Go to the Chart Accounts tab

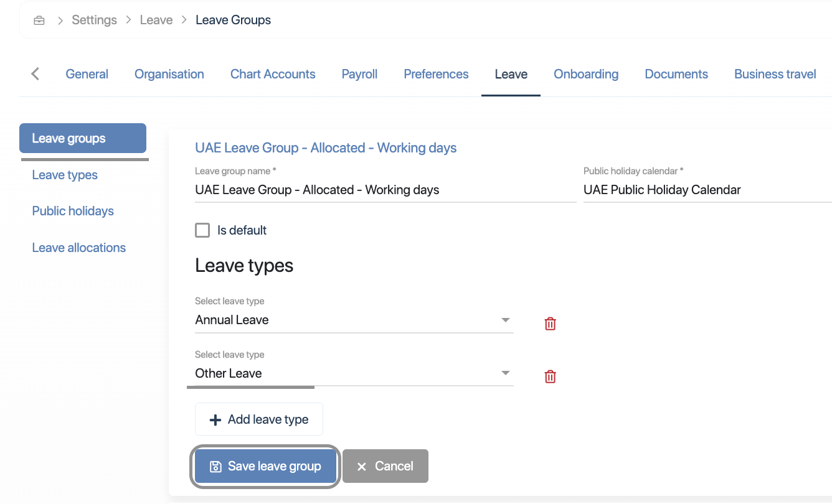pyautogui.click(x=273, y=74)
